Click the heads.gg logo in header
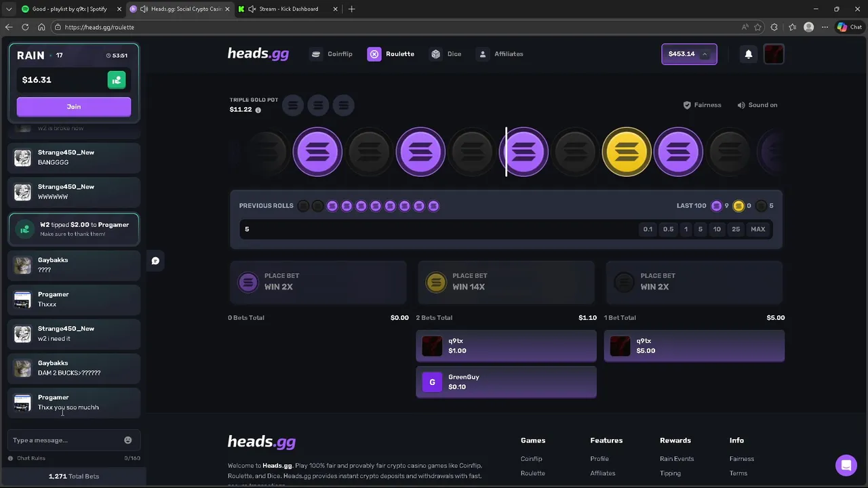The height and width of the screenshot is (488, 868). pyautogui.click(x=258, y=54)
